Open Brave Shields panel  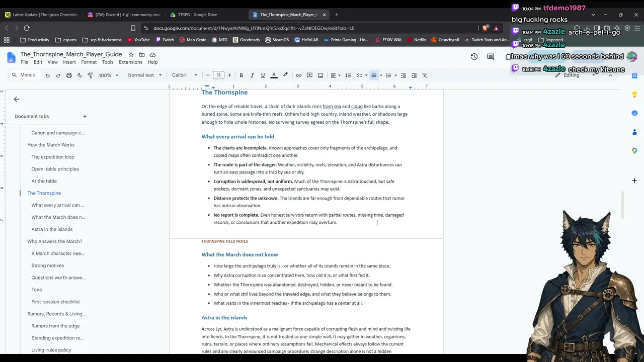[485, 28]
